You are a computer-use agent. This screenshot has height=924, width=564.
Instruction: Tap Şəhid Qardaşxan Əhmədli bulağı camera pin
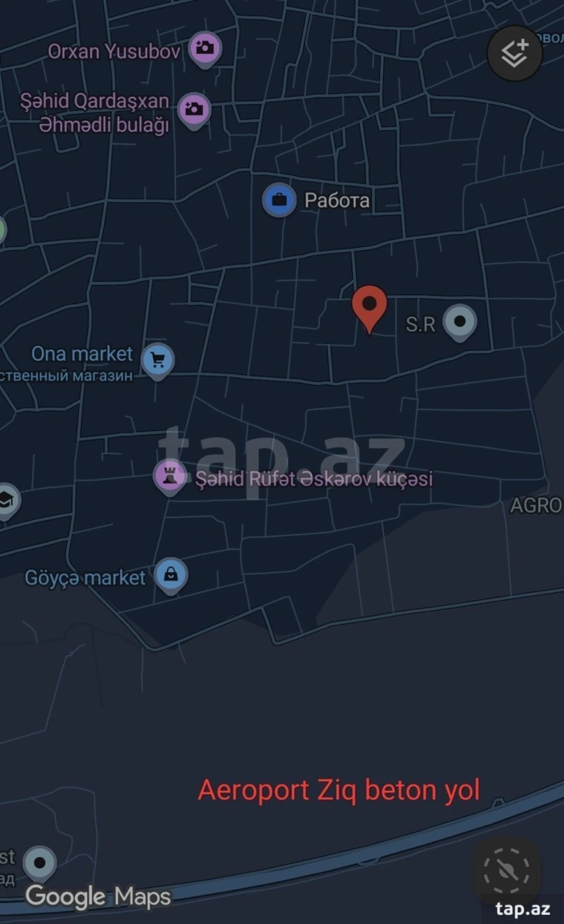click(x=194, y=111)
